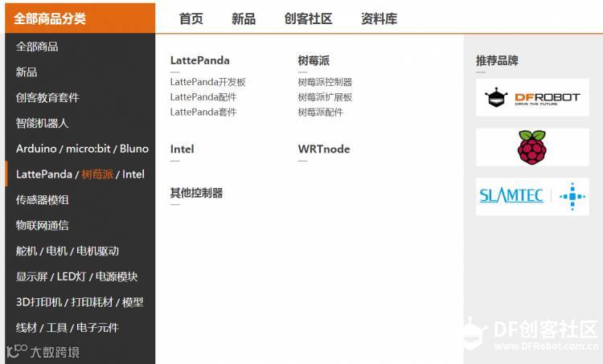Open the 创客社区 navigation tab
Image resolution: width=603 pixels, height=364 pixels.
coord(308,18)
